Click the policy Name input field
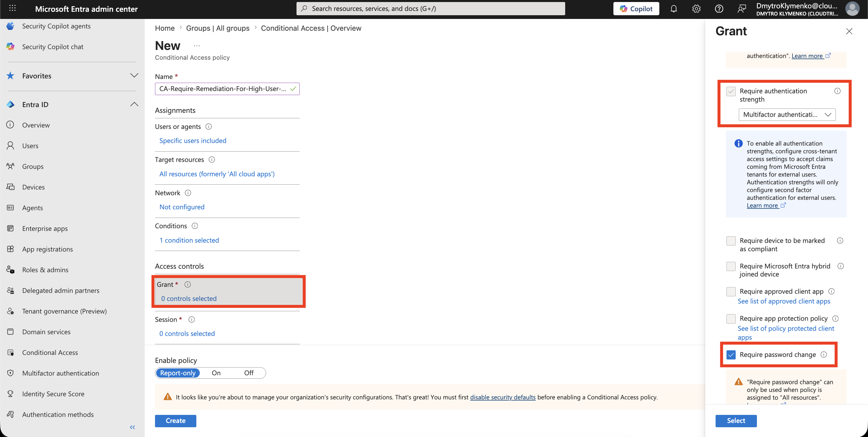The height and width of the screenshot is (437, 868). pyautogui.click(x=227, y=89)
